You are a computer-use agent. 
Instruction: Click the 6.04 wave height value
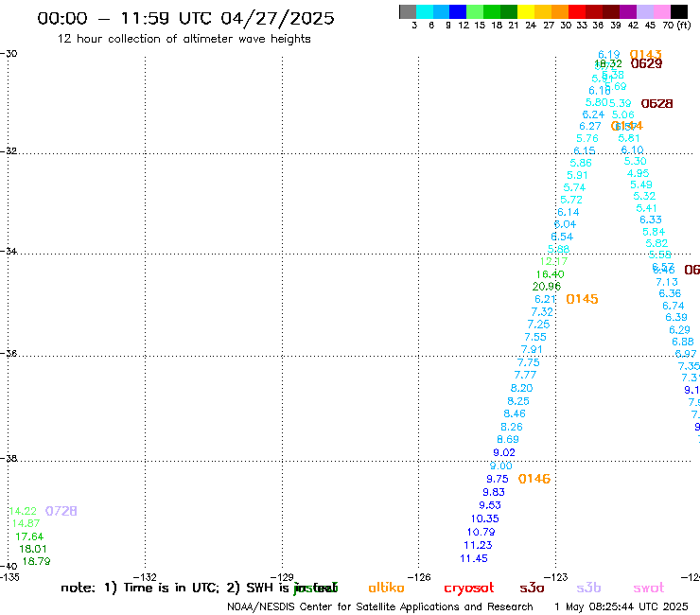[x=565, y=224]
